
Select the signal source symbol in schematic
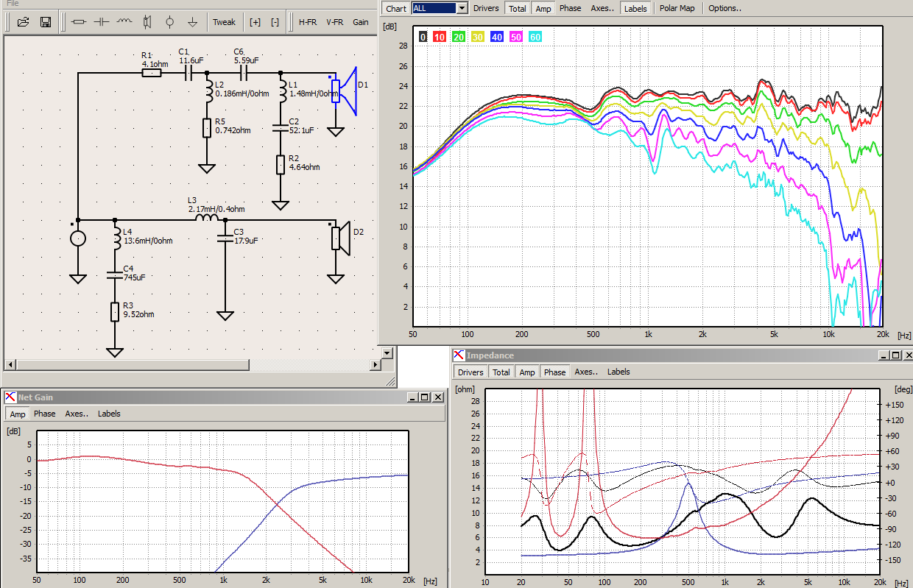(x=77, y=239)
